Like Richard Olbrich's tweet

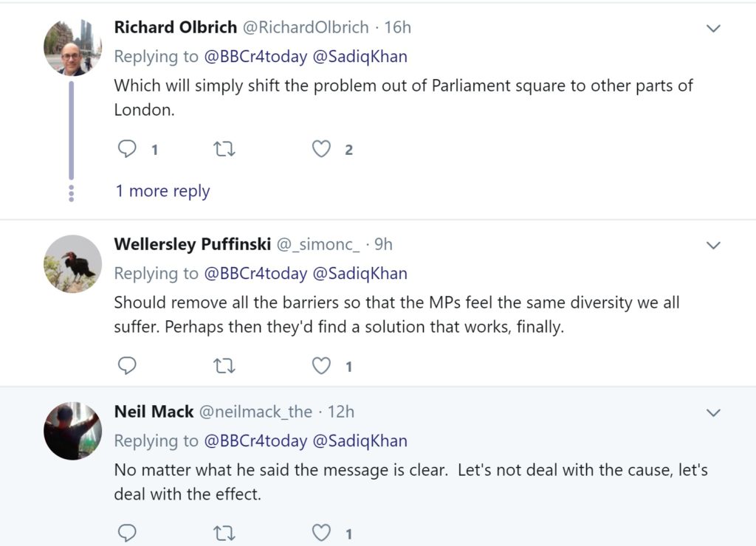pos(321,150)
